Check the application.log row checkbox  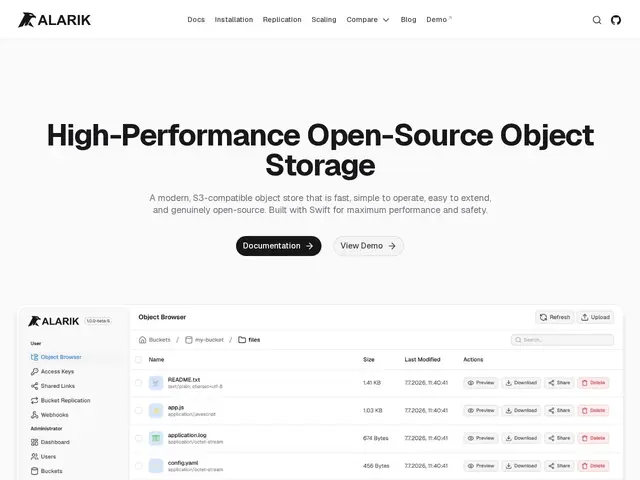tap(138, 438)
